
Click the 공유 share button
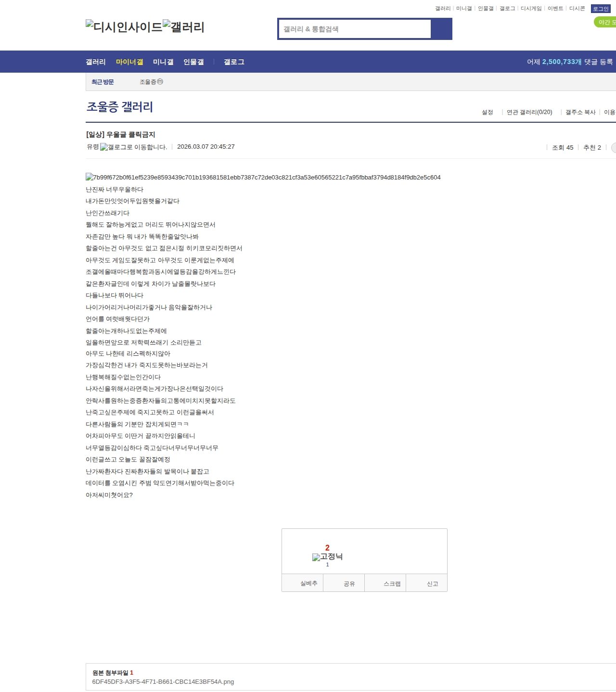[349, 584]
